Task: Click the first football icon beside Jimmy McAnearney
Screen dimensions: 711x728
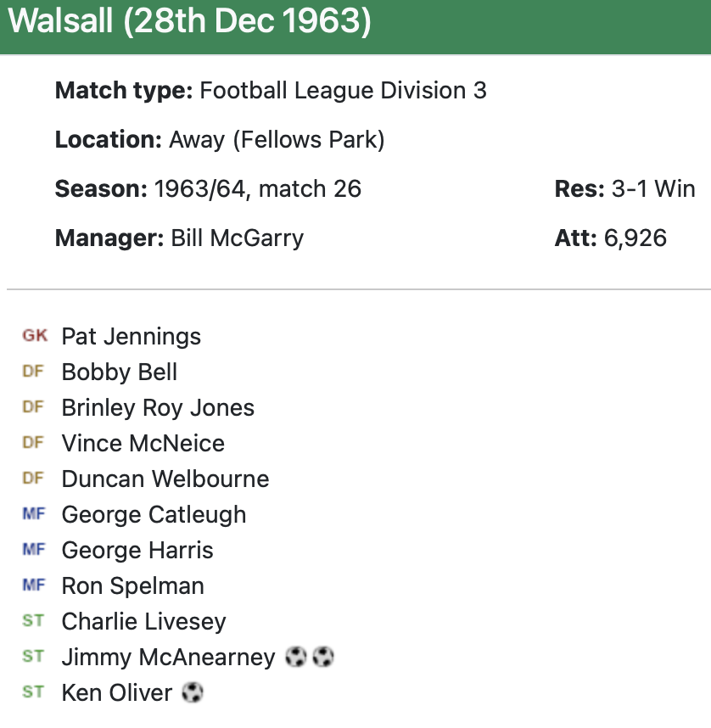Action: pyautogui.click(x=295, y=657)
